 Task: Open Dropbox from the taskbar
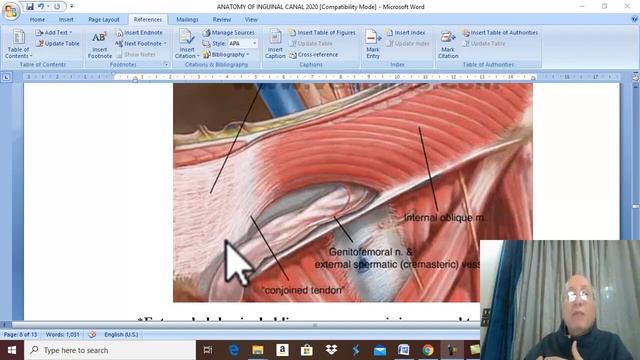[x=331, y=350]
